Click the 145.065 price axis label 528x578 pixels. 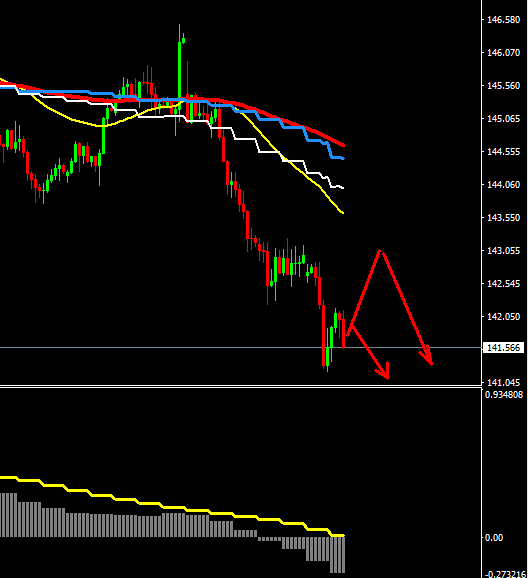click(x=503, y=119)
